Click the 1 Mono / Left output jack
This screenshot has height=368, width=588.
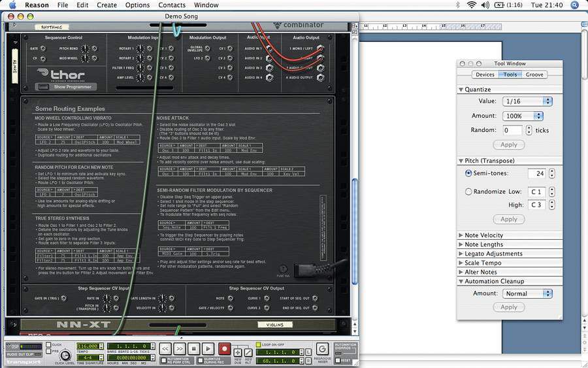[x=320, y=48]
